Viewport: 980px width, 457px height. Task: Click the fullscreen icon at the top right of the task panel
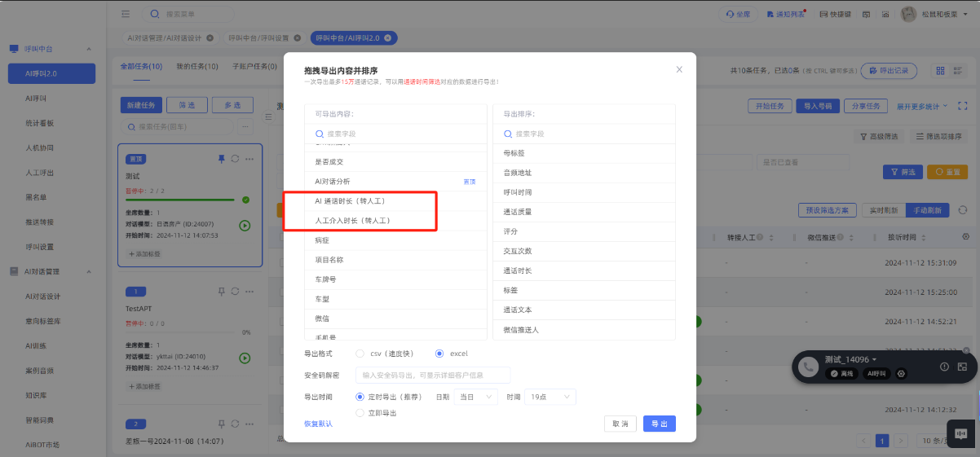[x=963, y=106]
